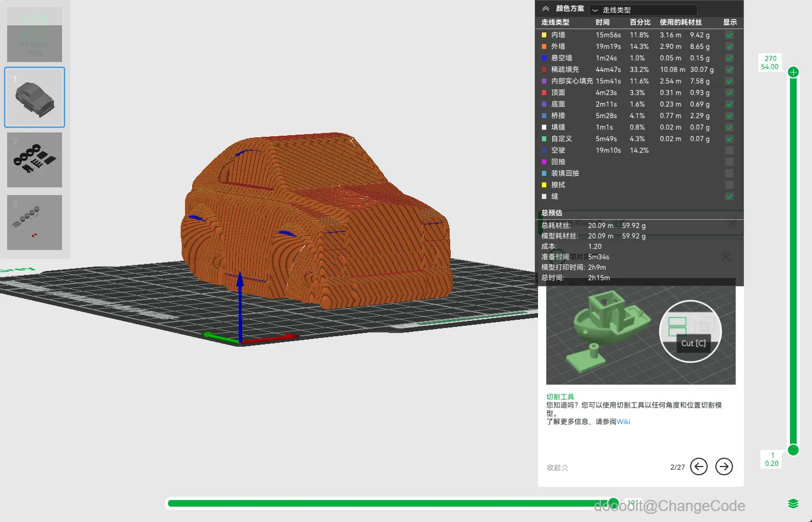This screenshot has height=522, width=812.
Task: Click the layers icon at the bottom right
Action: 793,504
